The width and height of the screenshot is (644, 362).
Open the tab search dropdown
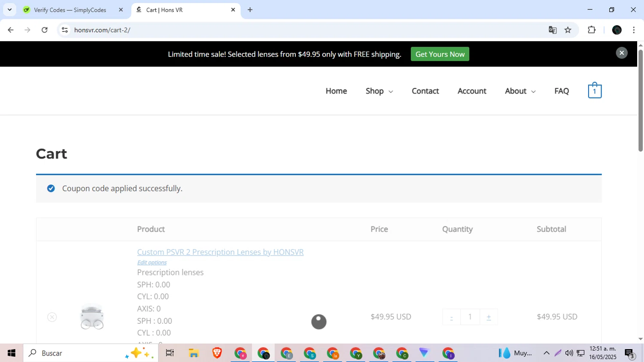(x=9, y=10)
